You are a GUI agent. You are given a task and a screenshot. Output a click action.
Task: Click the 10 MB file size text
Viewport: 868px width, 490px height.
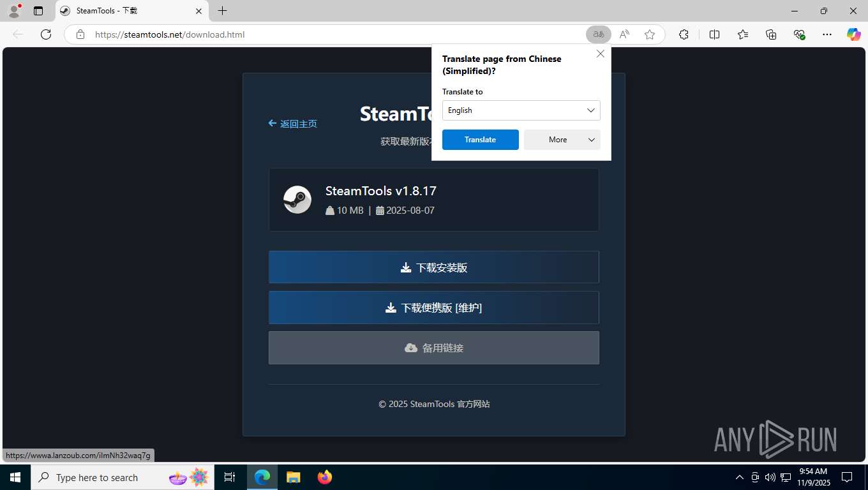click(x=350, y=211)
